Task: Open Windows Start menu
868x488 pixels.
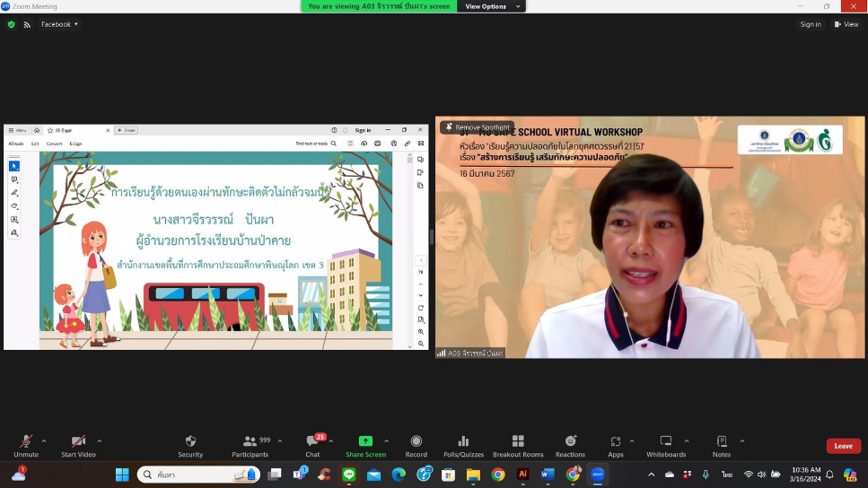Action: tap(122, 475)
